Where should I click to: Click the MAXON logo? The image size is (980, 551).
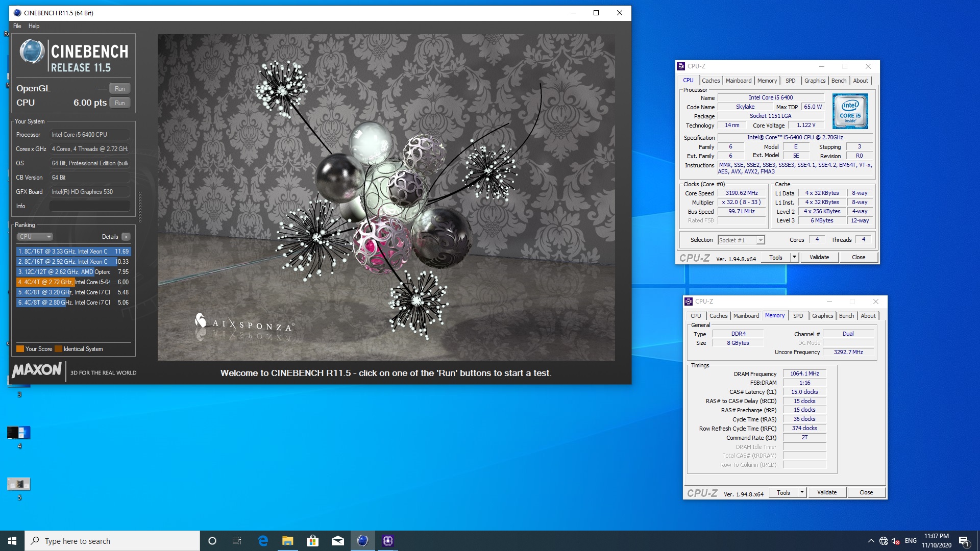tap(37, 370)
